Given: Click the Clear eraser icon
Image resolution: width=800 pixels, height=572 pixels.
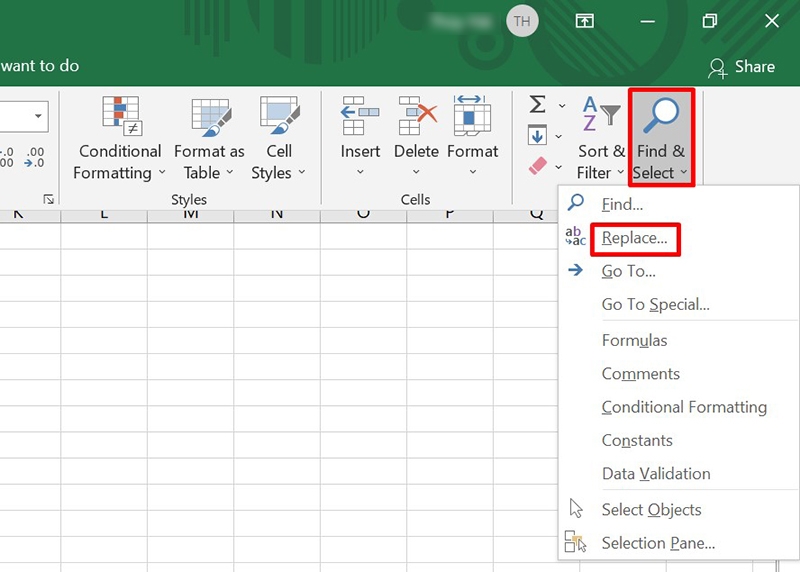Looking at the screenshot, I should pyautogui.click(x=538, y=165).
